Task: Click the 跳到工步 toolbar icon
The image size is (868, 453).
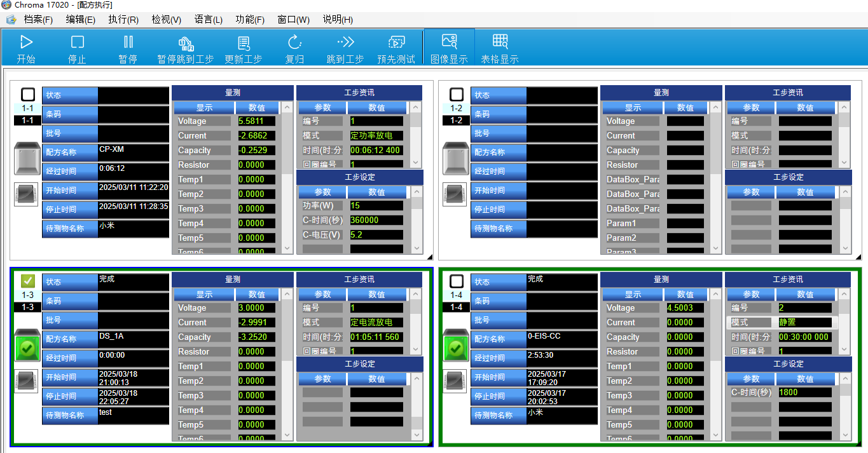Action: click(345, 43)
